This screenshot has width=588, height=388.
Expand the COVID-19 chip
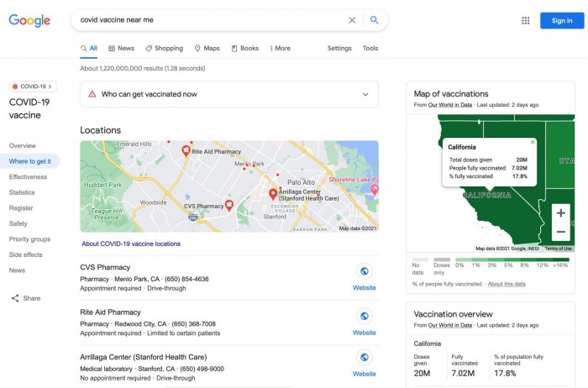tap(33, 87)
